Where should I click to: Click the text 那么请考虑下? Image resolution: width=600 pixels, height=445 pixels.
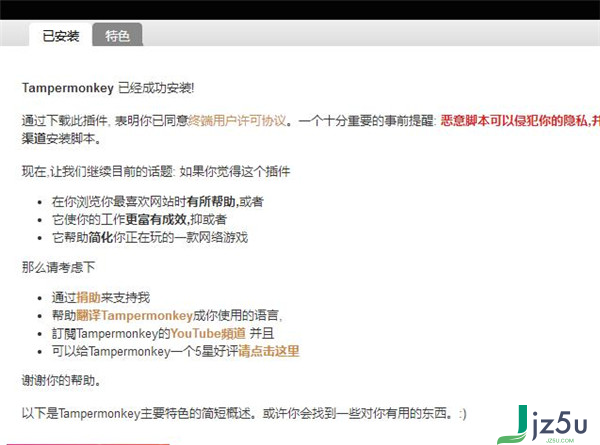pyautogui.click(x=58, y=267)
